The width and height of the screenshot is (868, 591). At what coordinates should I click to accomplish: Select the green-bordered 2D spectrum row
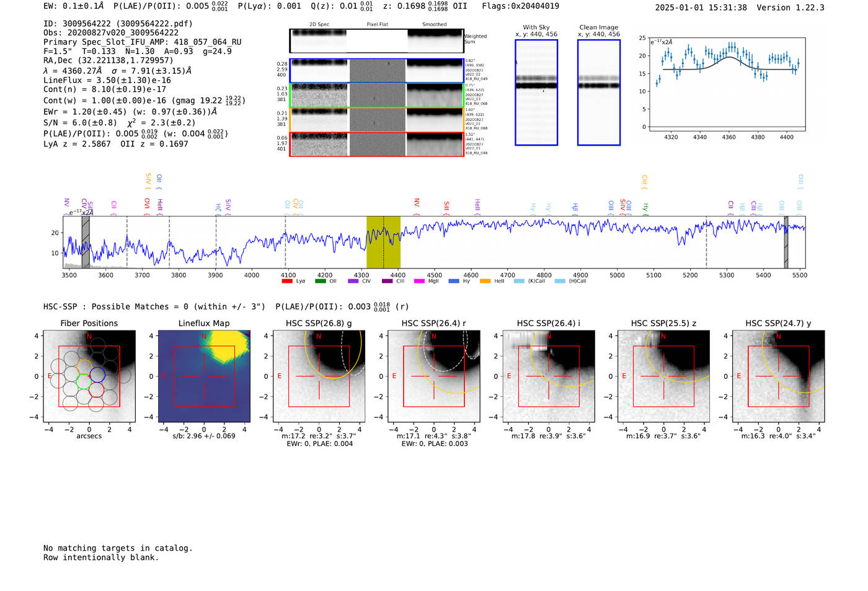(x=376, y=96)
